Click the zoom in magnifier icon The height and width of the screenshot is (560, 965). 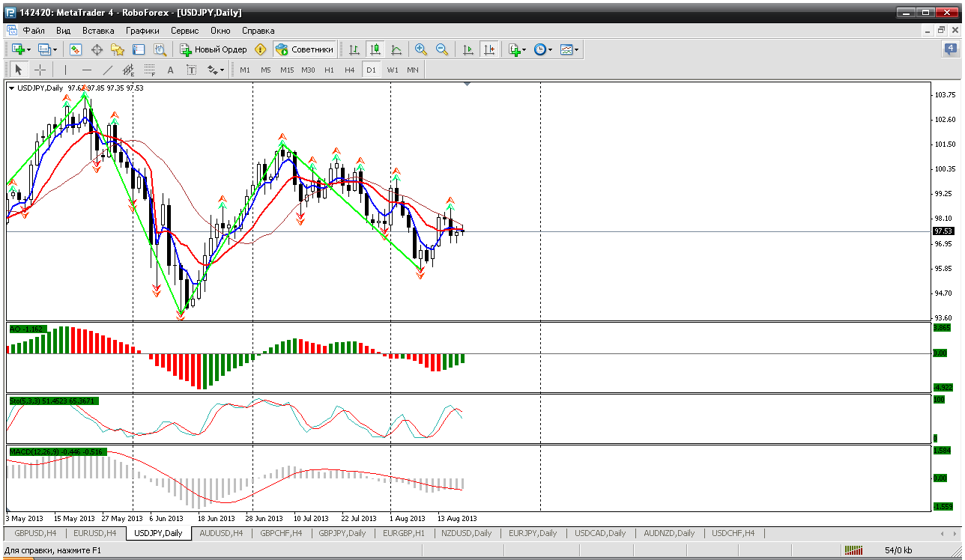click(421, 49)
